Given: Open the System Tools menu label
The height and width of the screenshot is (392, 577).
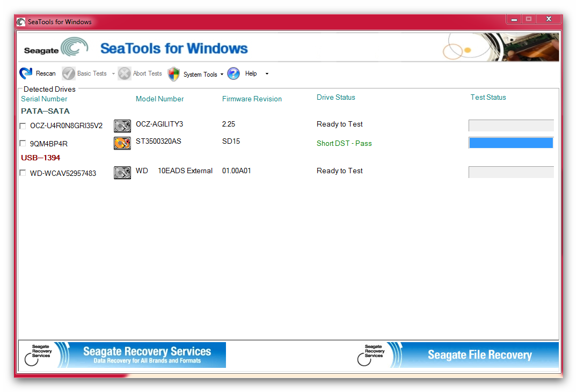Looking at the screenshot, I should pyautogui.click(x=200, y=75).
